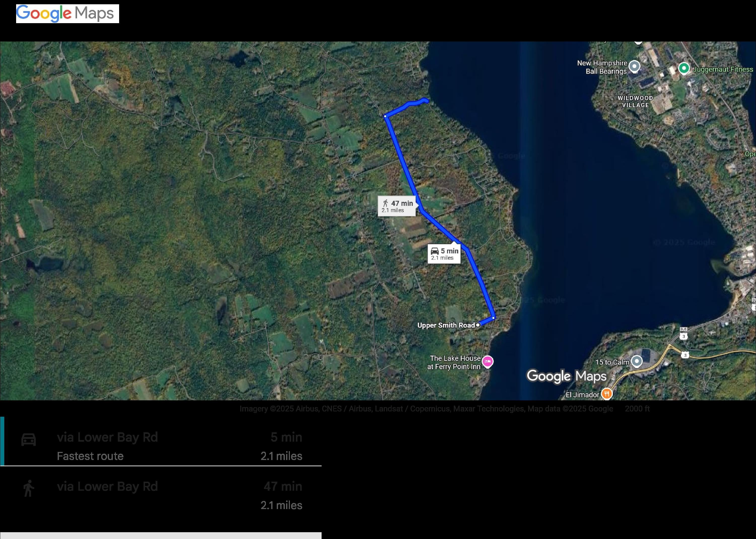
Task: Click the Google Maps watermark on map
Action: click(566, 377)
